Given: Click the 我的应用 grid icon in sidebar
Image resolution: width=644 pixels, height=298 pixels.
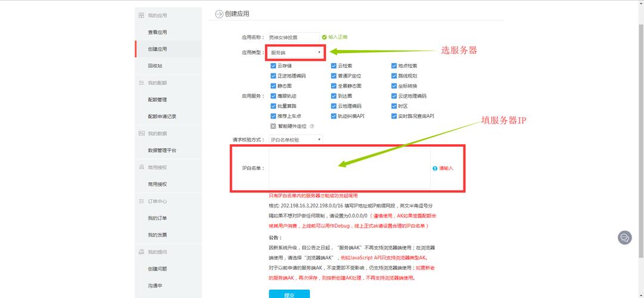Looking at the screenshot, I should pyautogui.click(x=141, y=15).
